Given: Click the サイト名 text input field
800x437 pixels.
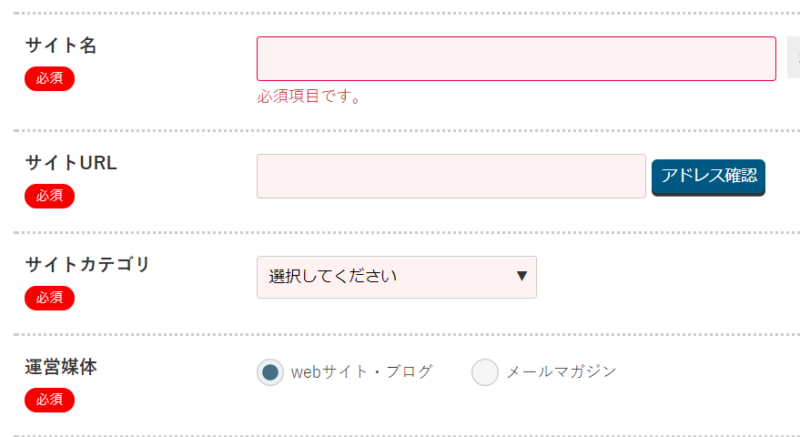Looking at the screenshot, I should point(516,58).
